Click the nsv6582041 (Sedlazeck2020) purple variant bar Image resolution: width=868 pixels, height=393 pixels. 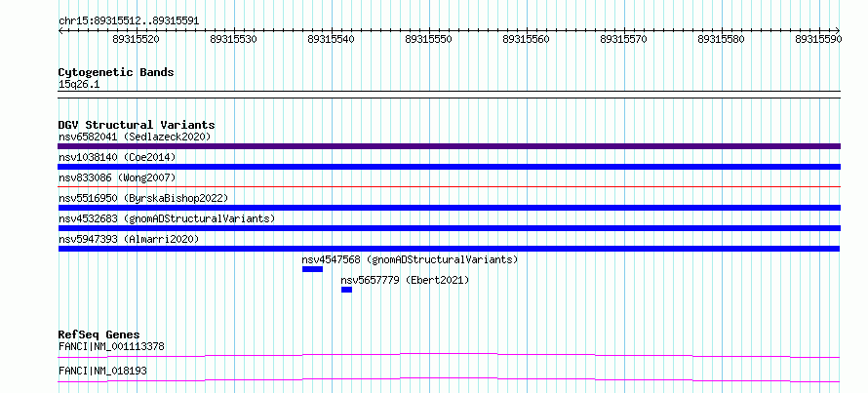pos(449,146)
